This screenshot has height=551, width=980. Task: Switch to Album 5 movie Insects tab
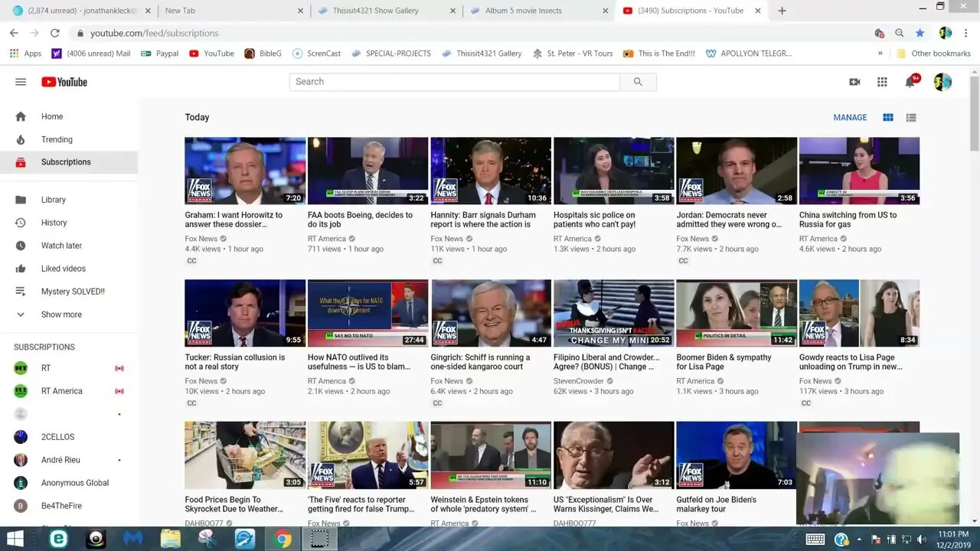[539, 11]
